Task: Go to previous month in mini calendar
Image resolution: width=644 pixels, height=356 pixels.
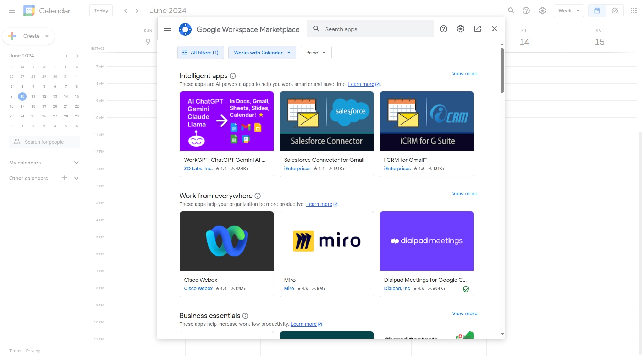Action: click(66, 56)
